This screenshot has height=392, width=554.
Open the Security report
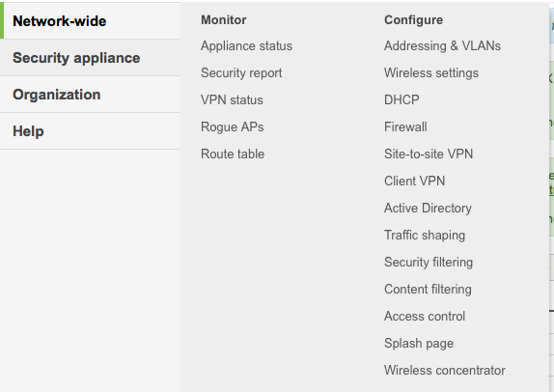click(241, 72)
